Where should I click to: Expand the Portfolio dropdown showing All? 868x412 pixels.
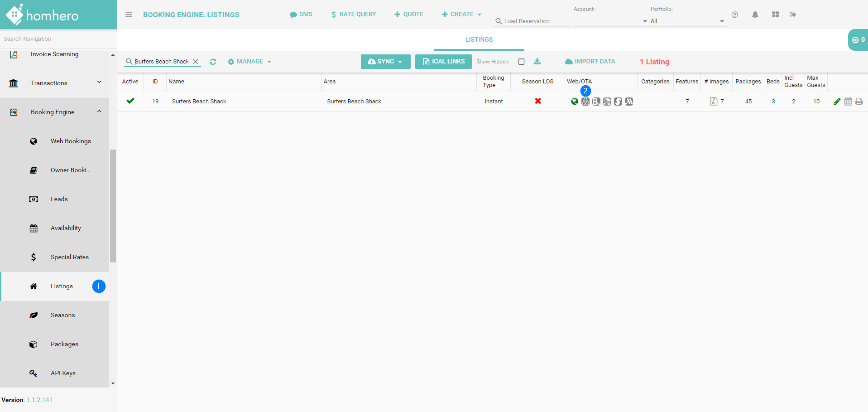(686, 21)
